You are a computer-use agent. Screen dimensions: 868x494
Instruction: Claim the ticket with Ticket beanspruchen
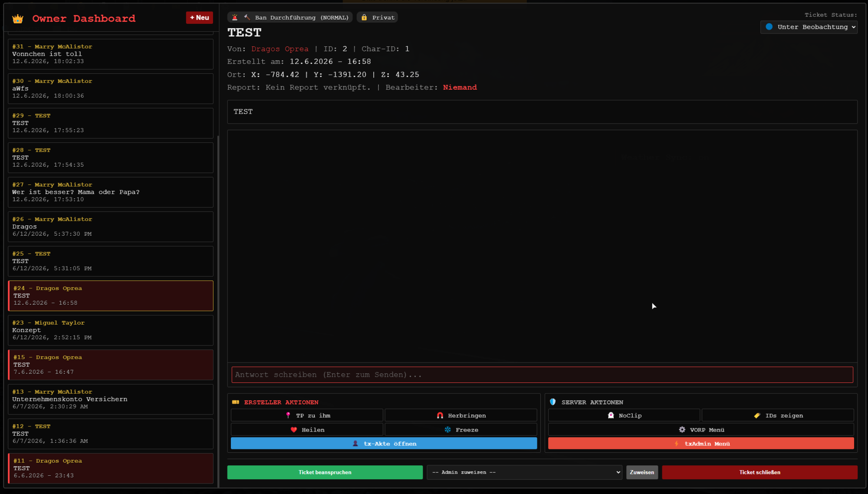[x=325, y=472]
